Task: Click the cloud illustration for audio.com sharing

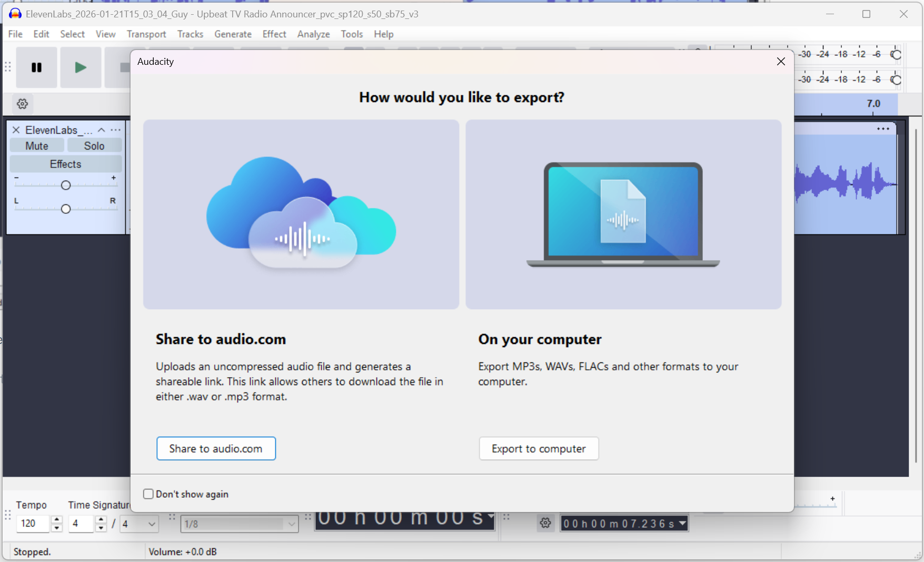Action: click(301, 214)
